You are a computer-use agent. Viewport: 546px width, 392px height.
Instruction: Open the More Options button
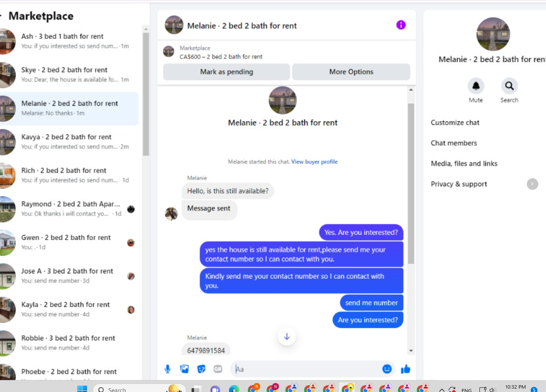[351, 72]
